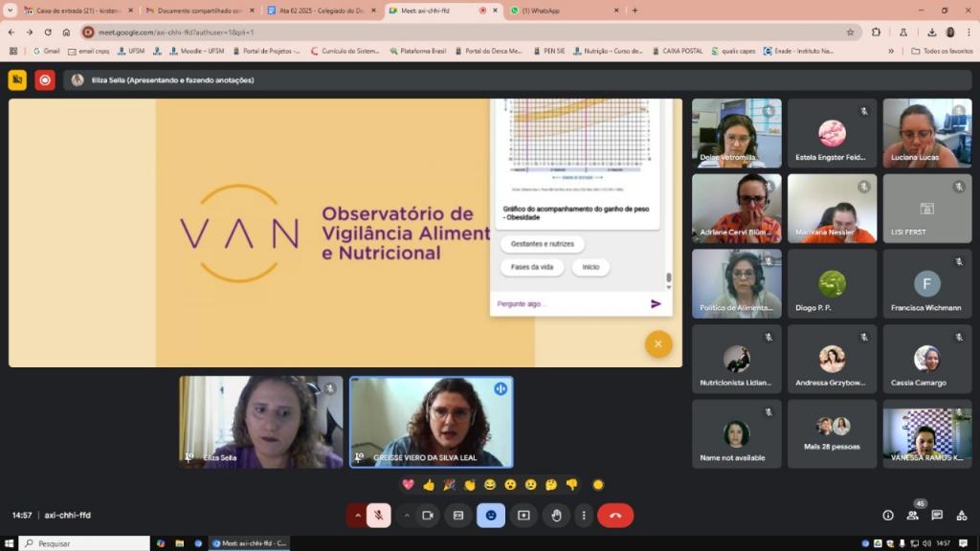Click the present screen icon
Viewport: 980px width, 551px height.
pyautogui.click(x=523, y=516)
